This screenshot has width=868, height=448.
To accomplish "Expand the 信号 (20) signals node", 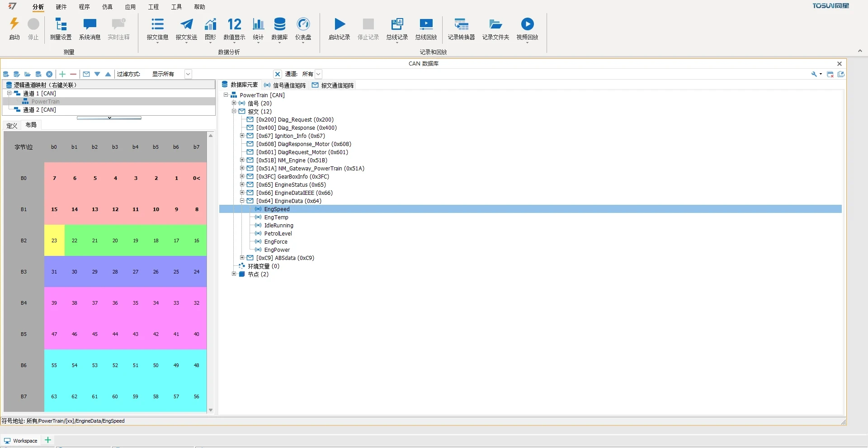I will point(234,104).
